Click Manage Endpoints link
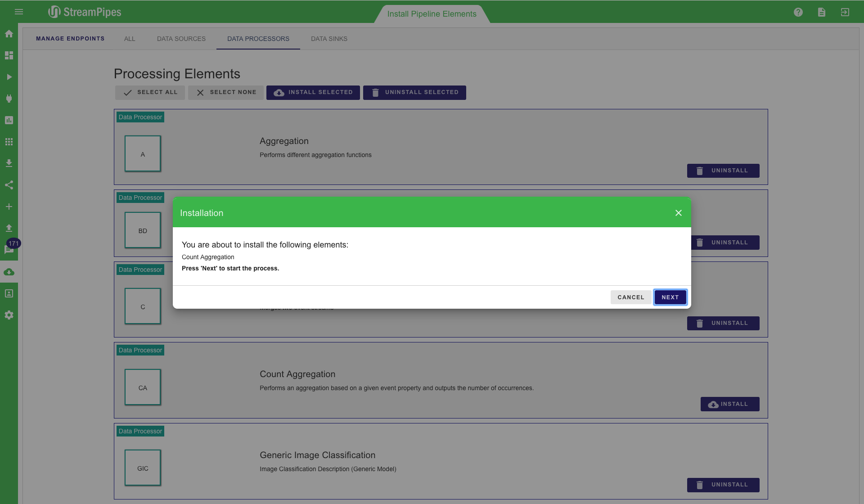This screenshot has width=864, height=504. point(70,39)
